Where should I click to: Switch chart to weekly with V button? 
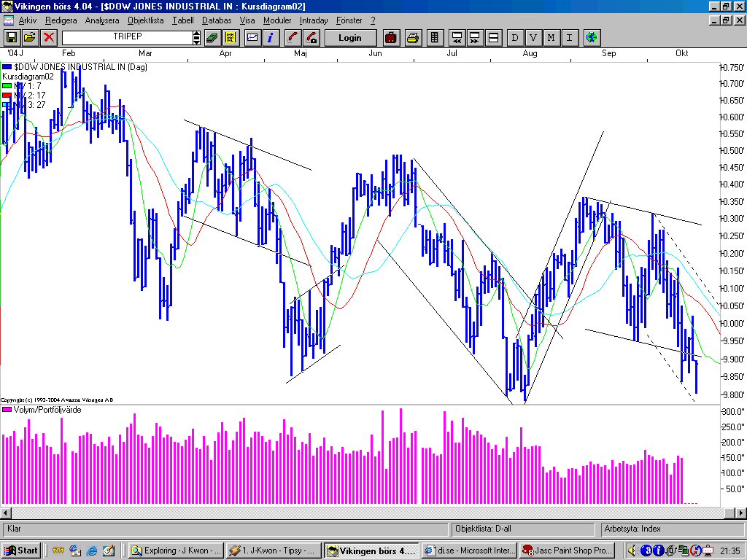533,38
